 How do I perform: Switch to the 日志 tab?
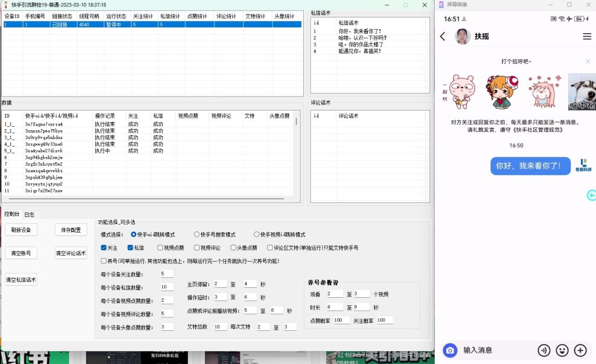[x=29, y=215]
